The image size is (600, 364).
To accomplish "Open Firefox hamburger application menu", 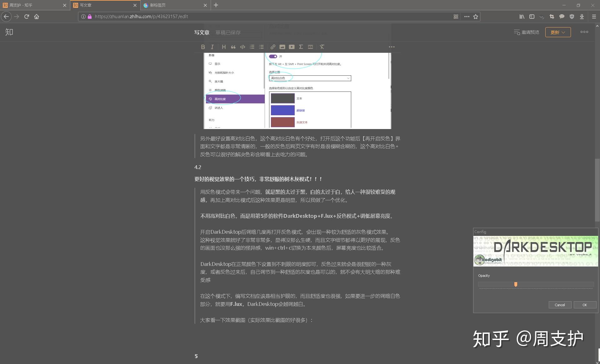I will coord(594,17).
